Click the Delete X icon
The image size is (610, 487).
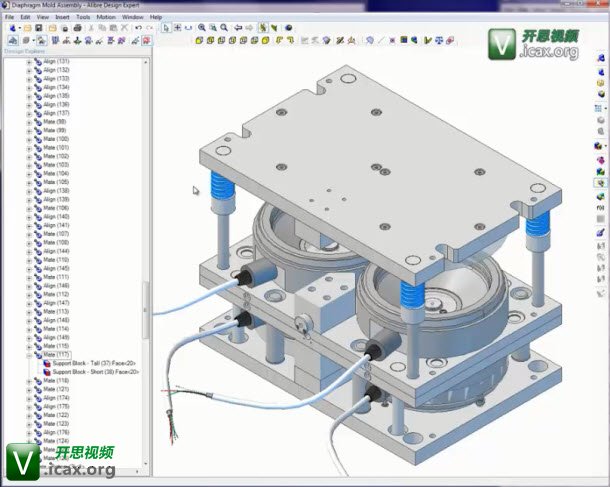point(124,28)
